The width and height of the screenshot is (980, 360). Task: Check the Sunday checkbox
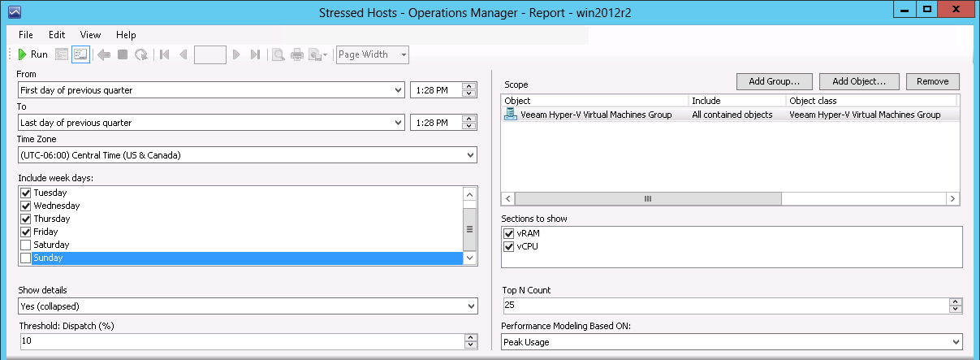click(x=25, y=258)
